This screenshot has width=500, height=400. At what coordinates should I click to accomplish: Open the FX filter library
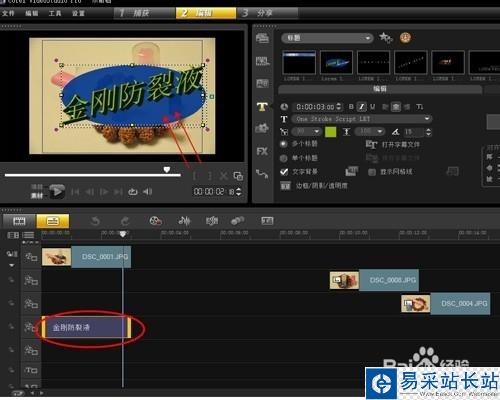pos(262,152)
